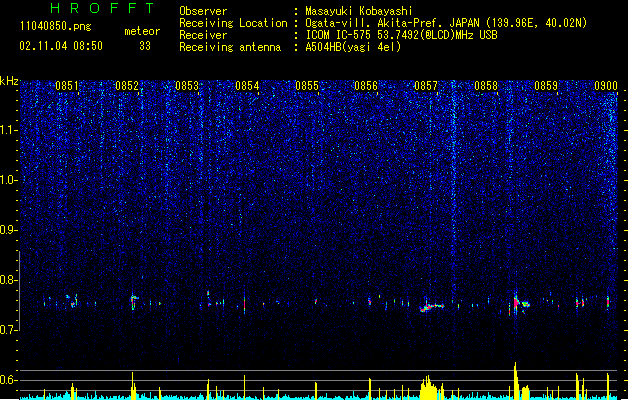
Task: Click the 1.1 kHz axis label
Action: tap(9, 130)
